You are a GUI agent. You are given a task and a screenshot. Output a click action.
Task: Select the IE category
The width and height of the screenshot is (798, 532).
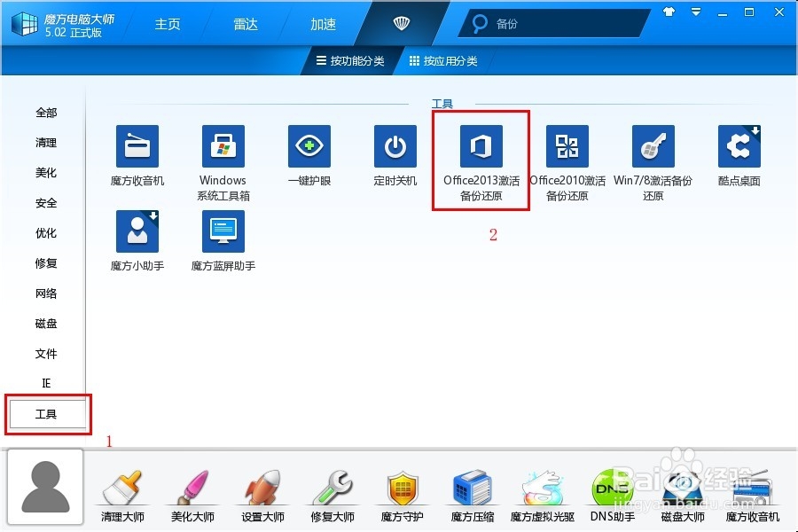[x=46, y=383]
